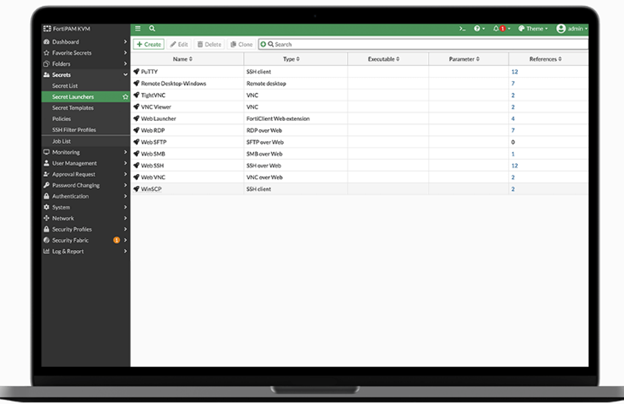The height and width of the screenshot is (404, 624).
Task: Click the add filter plus icon in the search bar
Action: click(263, 44)
